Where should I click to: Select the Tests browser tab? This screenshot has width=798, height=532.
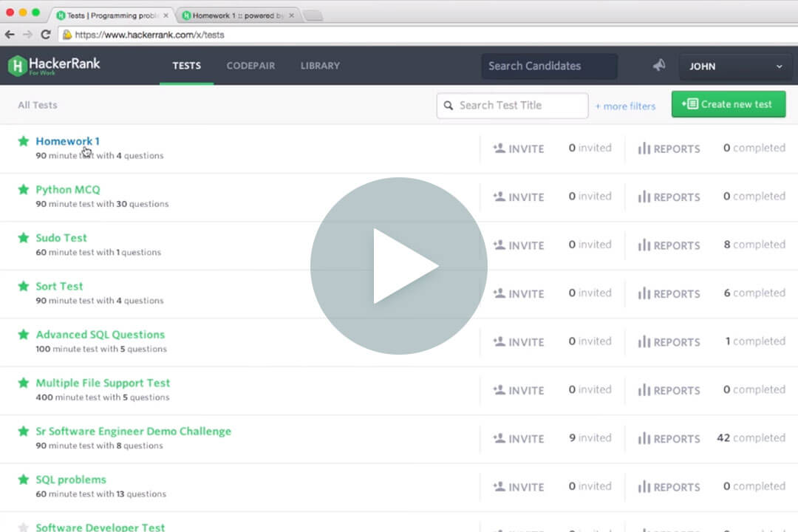point(113,16)
